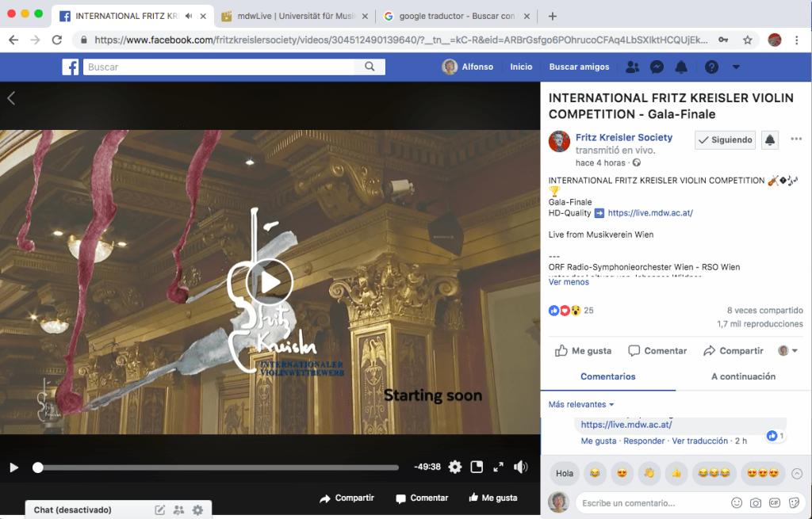Toggle page notification bell beside Siguiendo
The height and width of the screenshot is (519, 812).
[769, 140]
